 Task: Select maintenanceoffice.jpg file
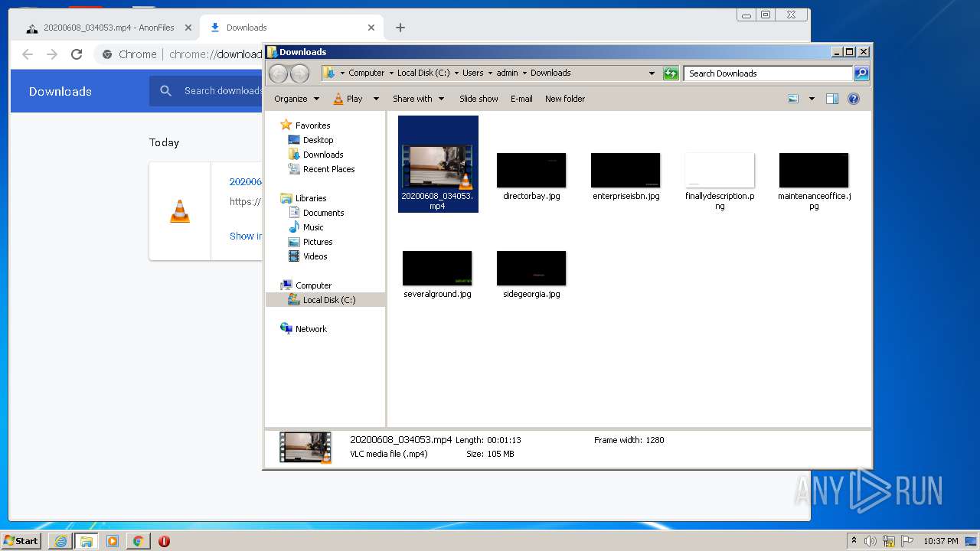point(814,181)
